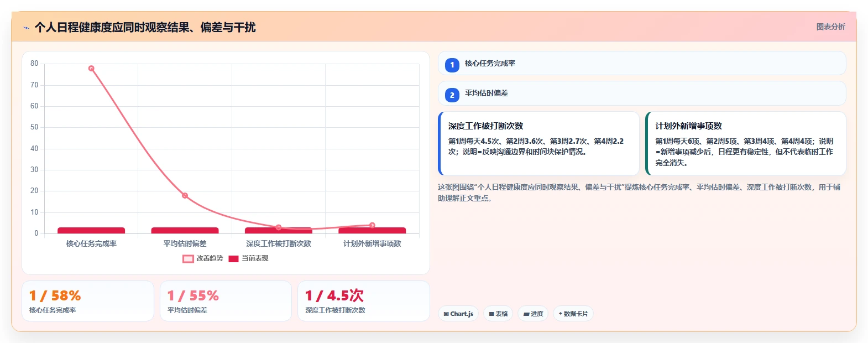The image size is (868, 343).
Task: Click the description starting with 第1周每天4.5次
Action: pos(536,147)
